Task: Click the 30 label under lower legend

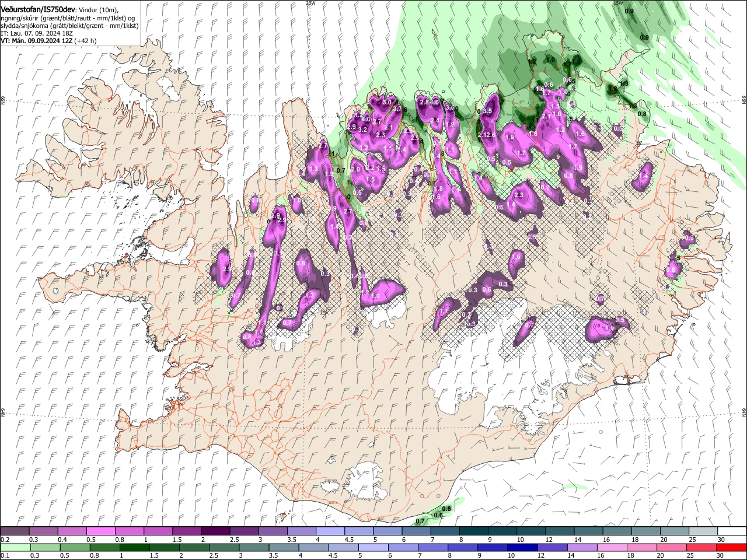Action: 721,555
